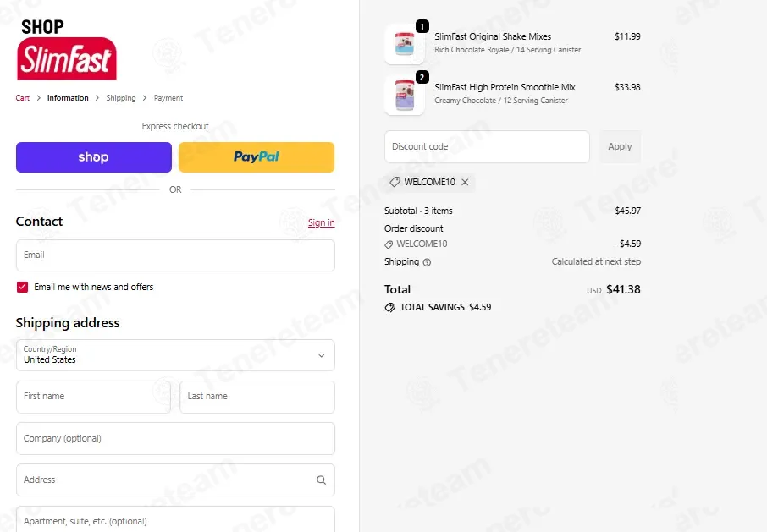Image resolution: width=767 pixels, height=532 pixels.
Task: Select the Payment breadcrumb step
Action: 168,98
